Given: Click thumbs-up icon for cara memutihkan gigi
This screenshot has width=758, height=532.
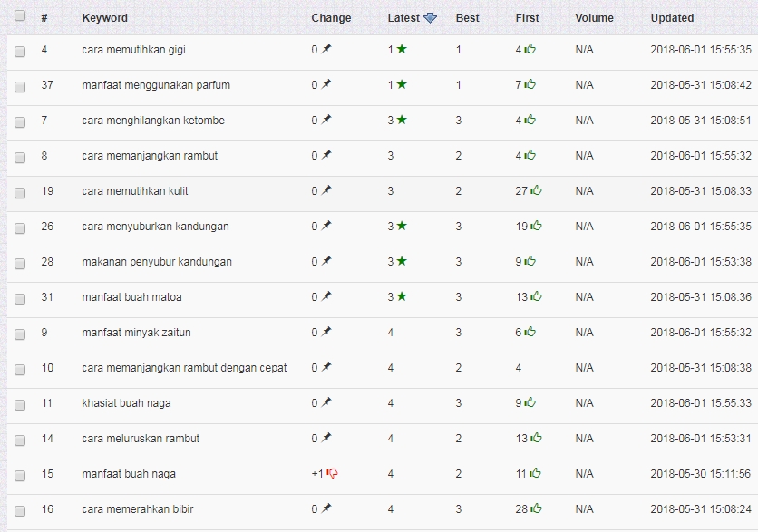Looking at the screenshot, I should [x=530, y=48].
